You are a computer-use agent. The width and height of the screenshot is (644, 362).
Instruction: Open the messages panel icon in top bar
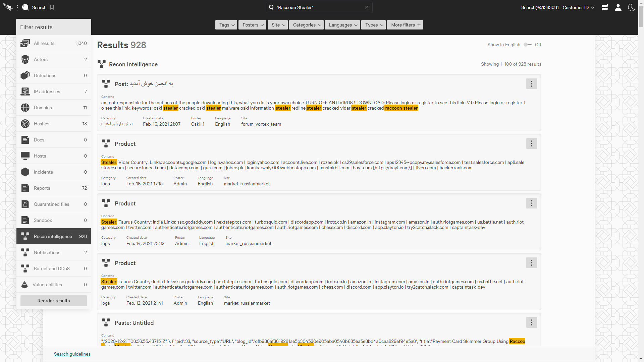pos(605,7)
